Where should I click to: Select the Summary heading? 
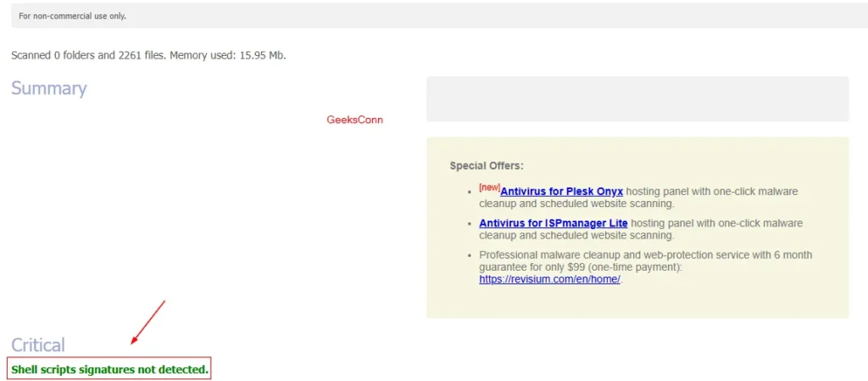click(x=48, y=88)
